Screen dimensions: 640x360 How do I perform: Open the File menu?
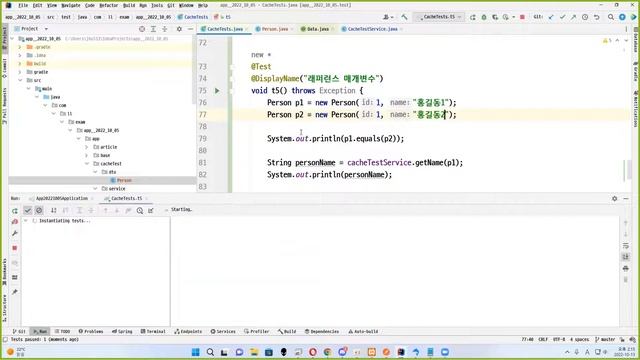pos(23,5)
